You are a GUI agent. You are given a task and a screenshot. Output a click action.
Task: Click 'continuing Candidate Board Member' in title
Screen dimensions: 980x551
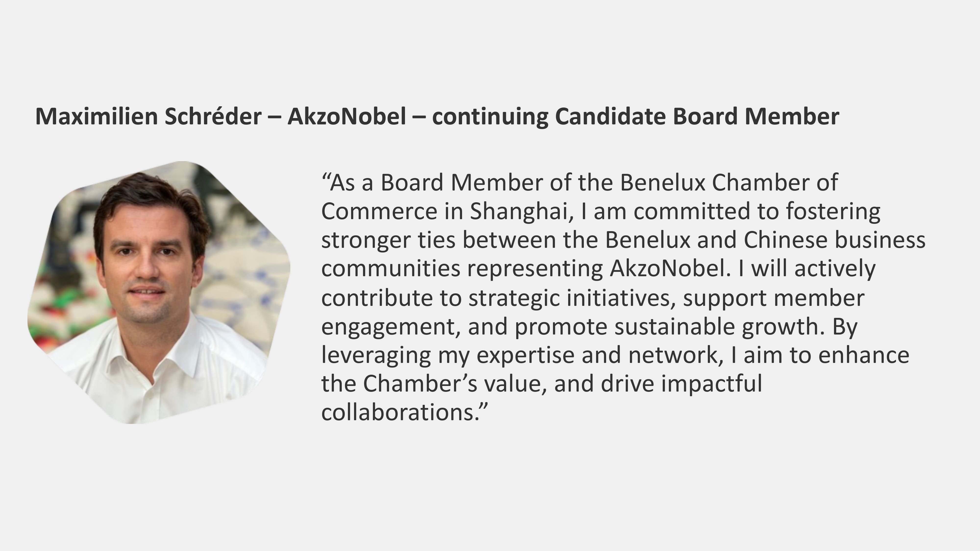(x=635, y=116)
